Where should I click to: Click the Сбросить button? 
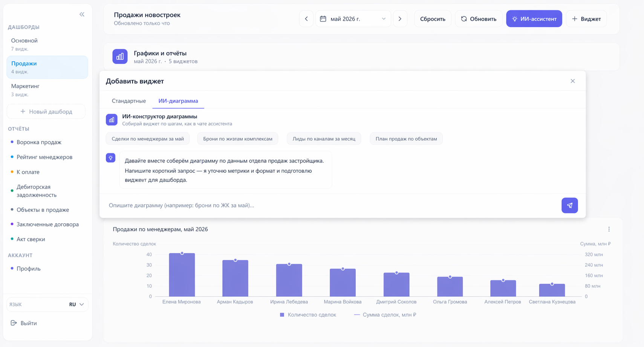click(x=433, y=19)
